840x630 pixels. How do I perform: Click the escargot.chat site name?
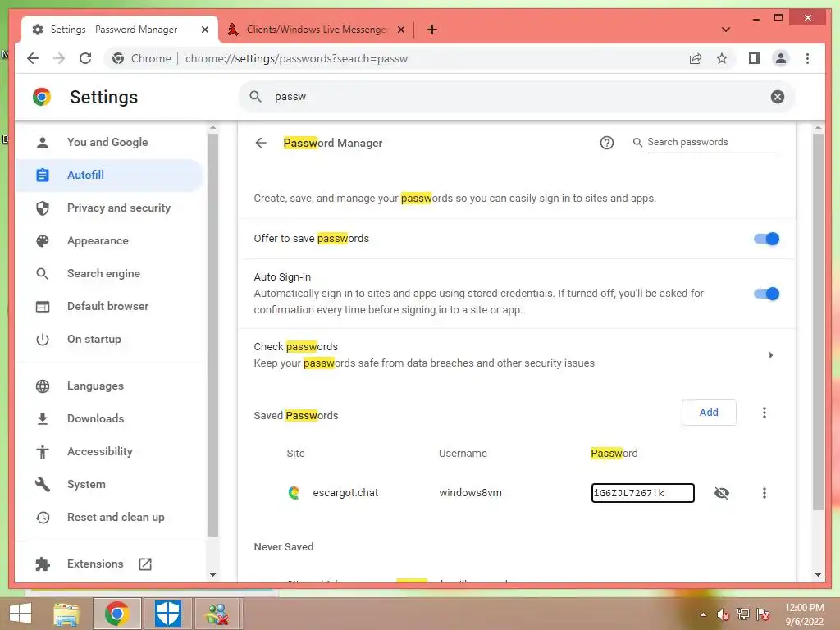(x=345, y=493)
